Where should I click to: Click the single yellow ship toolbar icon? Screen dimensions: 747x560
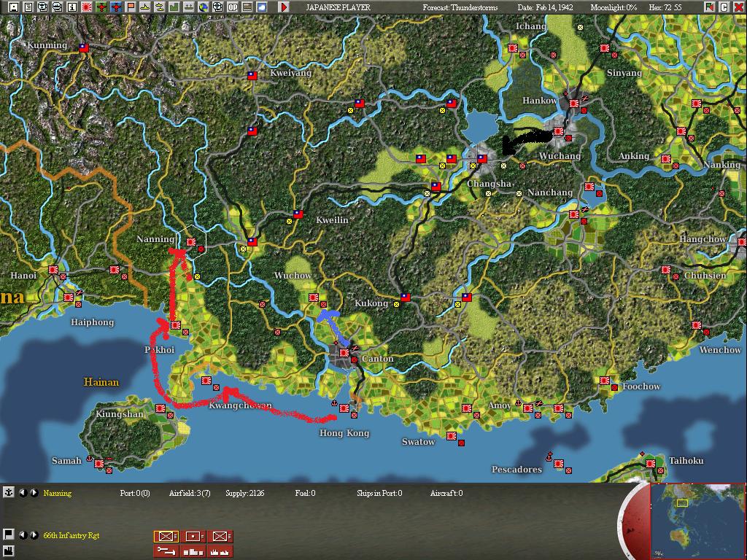pos(145,7)
